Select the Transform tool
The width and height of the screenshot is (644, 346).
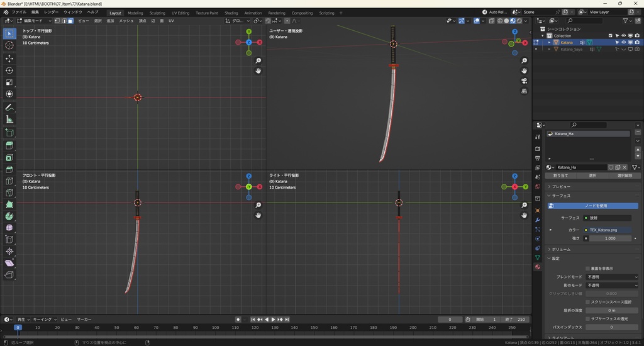(x=9, y=94)
